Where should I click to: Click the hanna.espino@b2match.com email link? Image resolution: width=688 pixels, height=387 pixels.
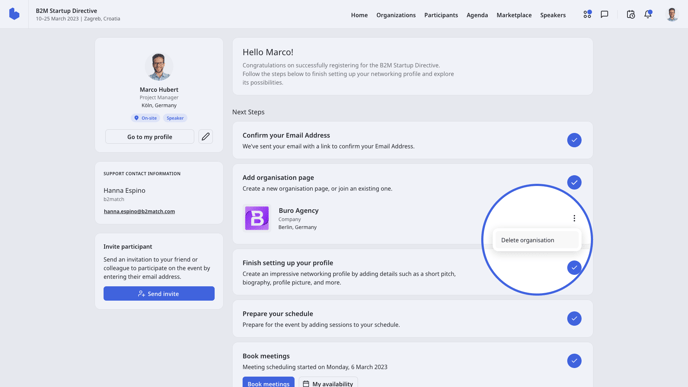coord(139,211)
